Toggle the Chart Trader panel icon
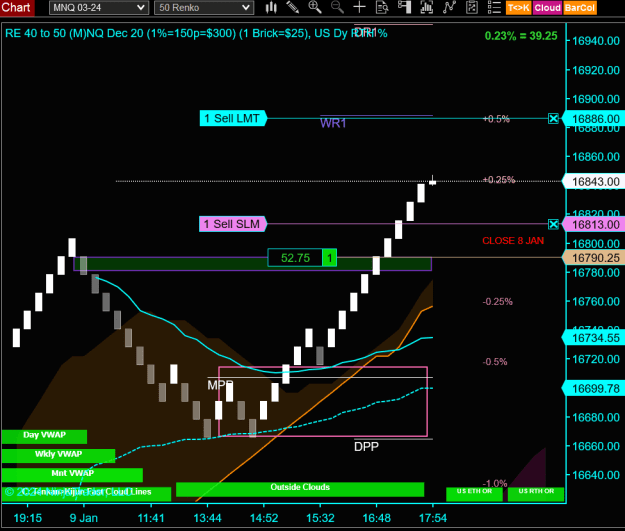Viewport: 625px width, 531px height. tap(404, 7)
